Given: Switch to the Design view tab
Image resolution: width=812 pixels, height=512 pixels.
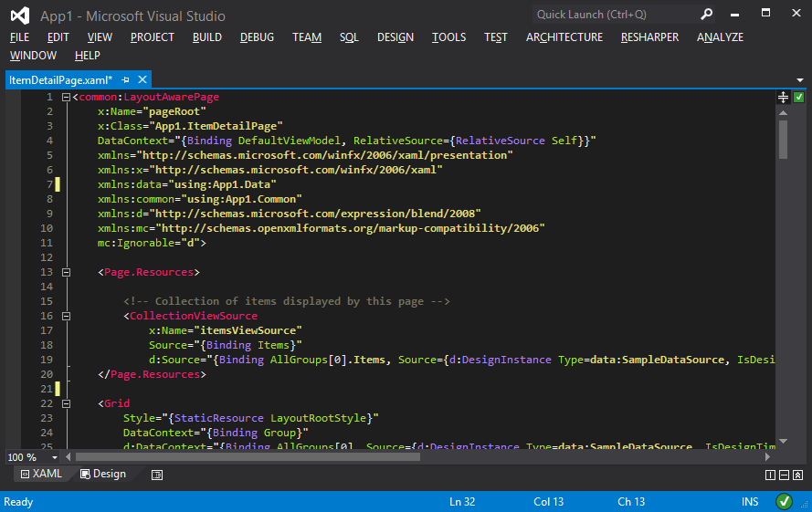Looking at the screenshot, I should pyautogui.click(x=102, y=475).
